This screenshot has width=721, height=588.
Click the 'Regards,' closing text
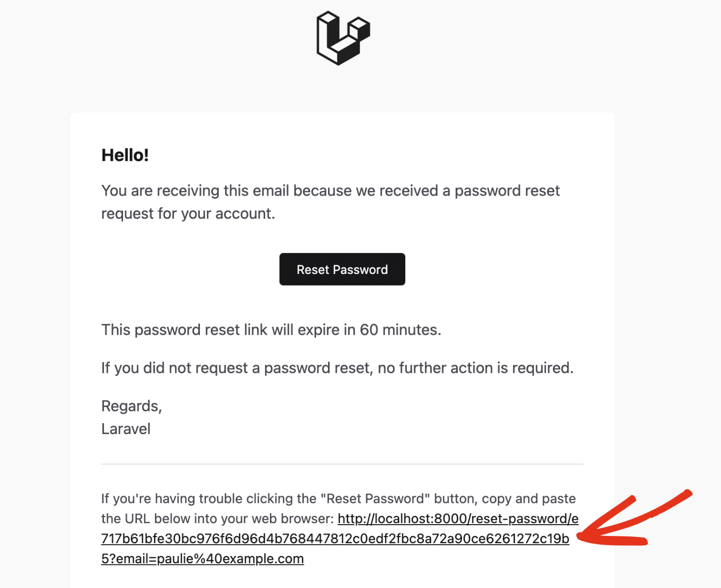(x=131, y=406)
